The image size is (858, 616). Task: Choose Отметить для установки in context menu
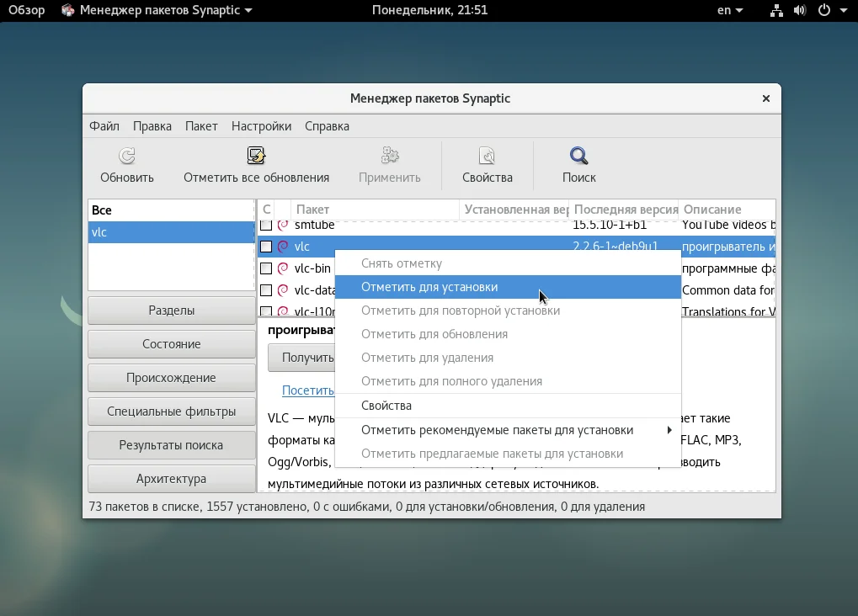[508, 287]
